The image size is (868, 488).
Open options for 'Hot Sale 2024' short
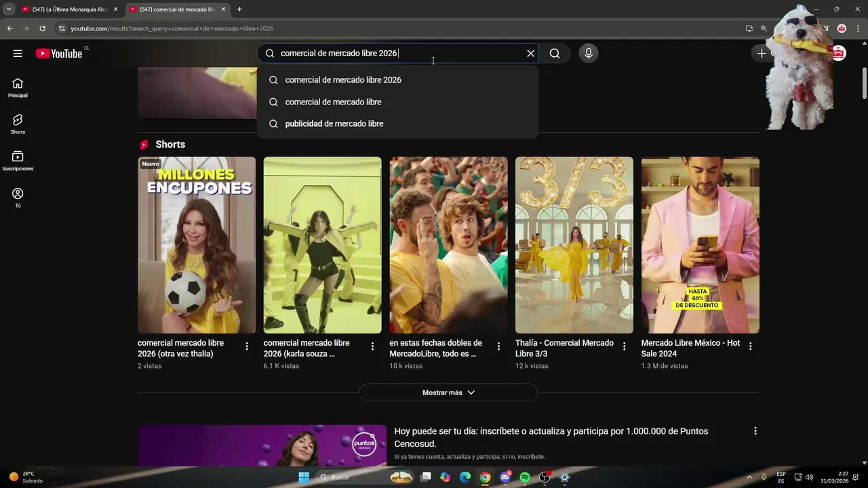click(x=750, y=346)
